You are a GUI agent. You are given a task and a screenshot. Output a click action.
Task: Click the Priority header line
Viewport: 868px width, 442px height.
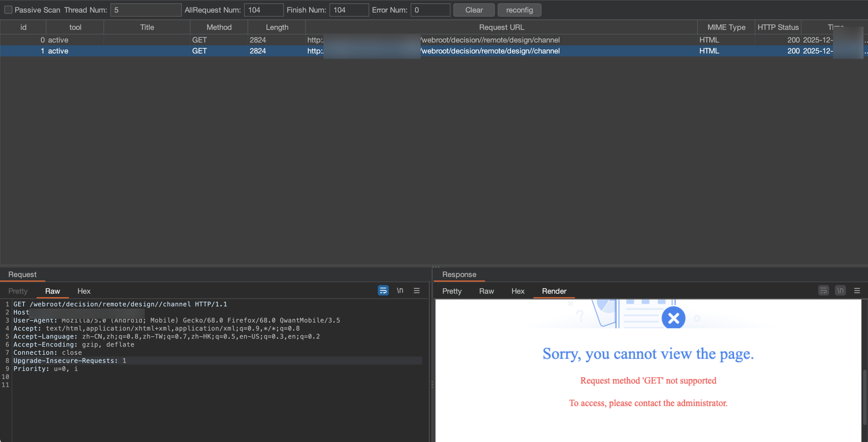tap(45, 368)
